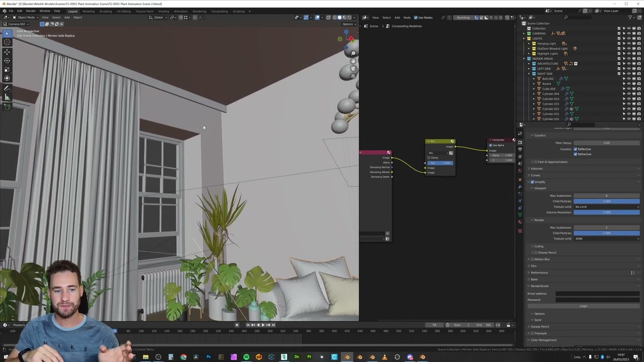Select the Measure tool
Viewport: 644px width, 362px height.
click(x=7, y=97)
